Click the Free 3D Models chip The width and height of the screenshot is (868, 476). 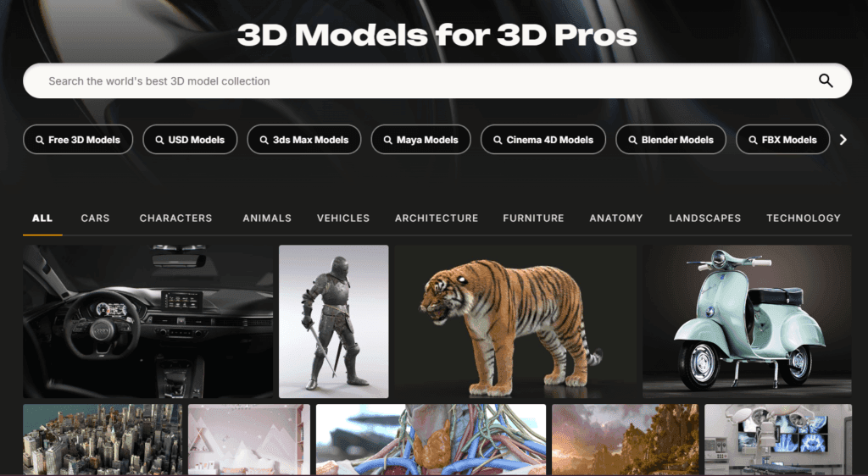point(78,140)
